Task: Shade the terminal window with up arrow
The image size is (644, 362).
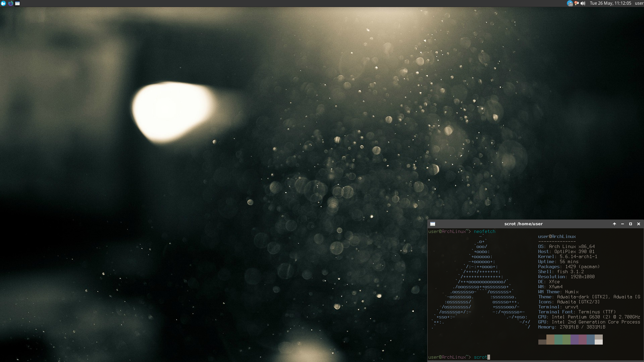Action: pyautogui.click(x=614, y=224)
